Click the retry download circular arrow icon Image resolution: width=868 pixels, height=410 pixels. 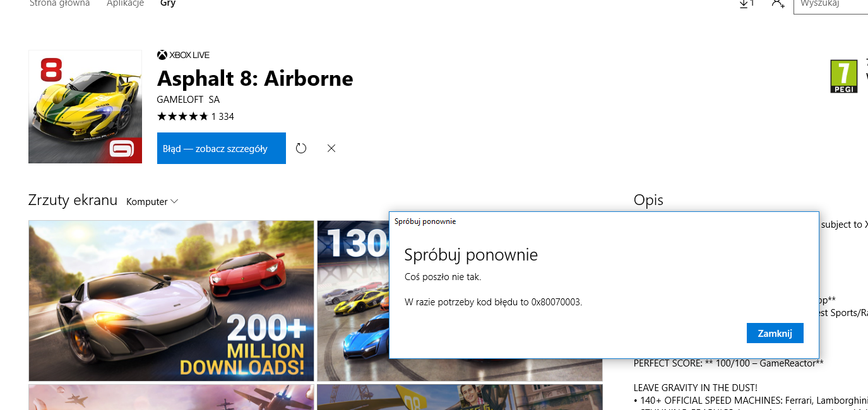301,148
